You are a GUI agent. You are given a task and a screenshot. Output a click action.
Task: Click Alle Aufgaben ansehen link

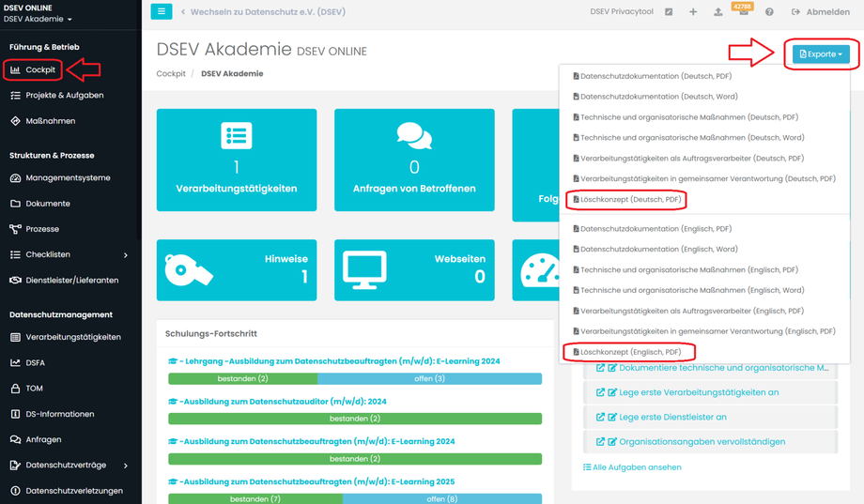pos(632,467)
